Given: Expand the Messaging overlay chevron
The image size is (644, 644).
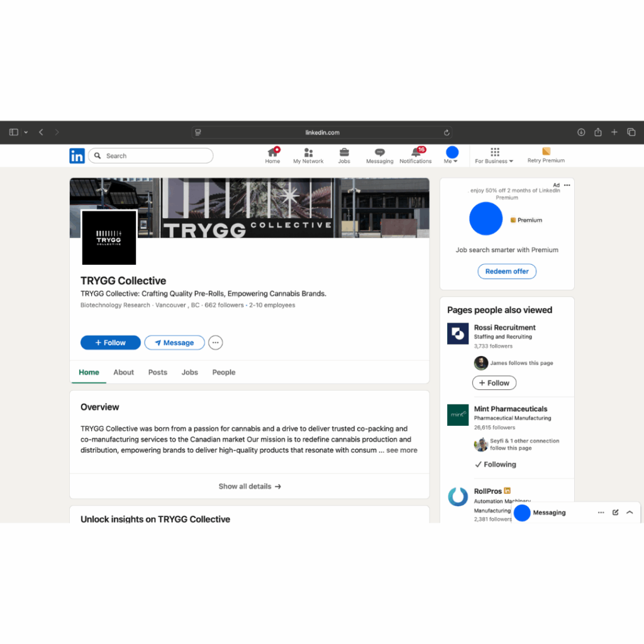Looking at the screenshot, I should coord(630,513).
